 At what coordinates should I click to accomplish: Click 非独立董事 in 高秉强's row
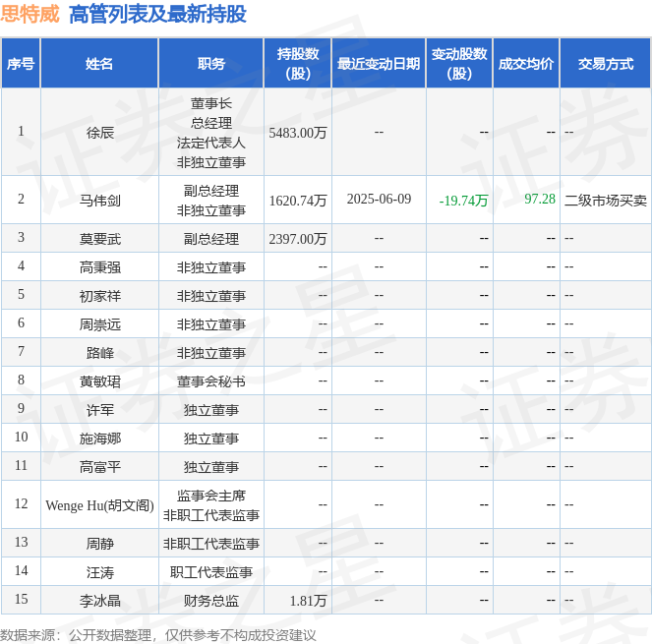(211, 266)
